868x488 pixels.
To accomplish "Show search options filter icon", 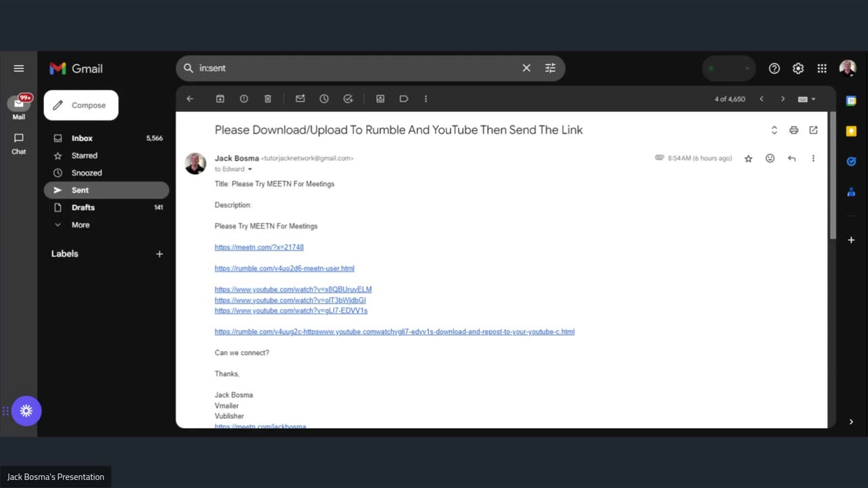I will (550, 68).
